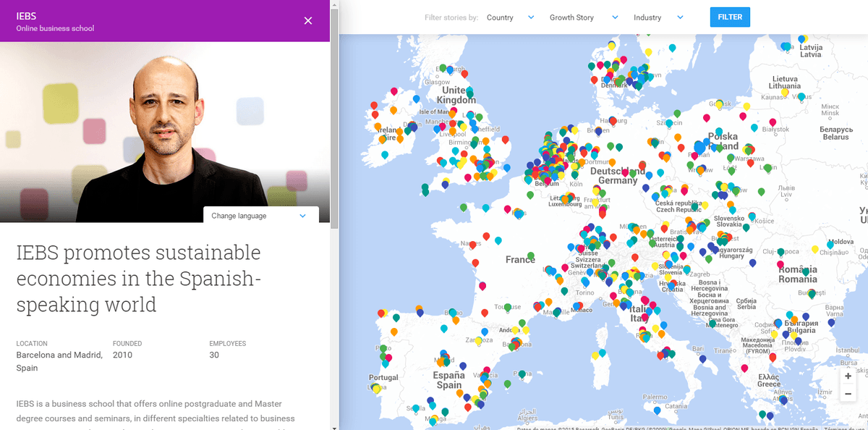Select the cyan pin near Košice
This screenshot has width=868, height=430.
(x=752, y=216)
